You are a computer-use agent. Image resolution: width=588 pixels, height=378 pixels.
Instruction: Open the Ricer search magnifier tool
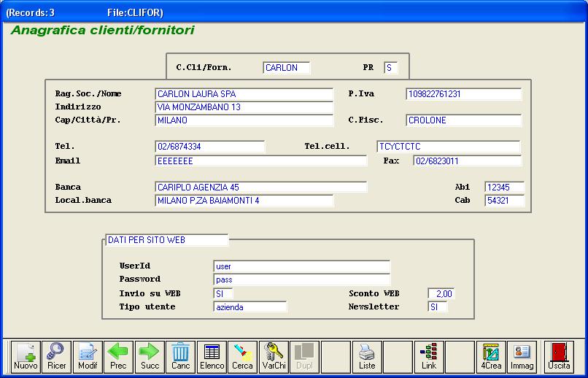[x=57, y=357]
